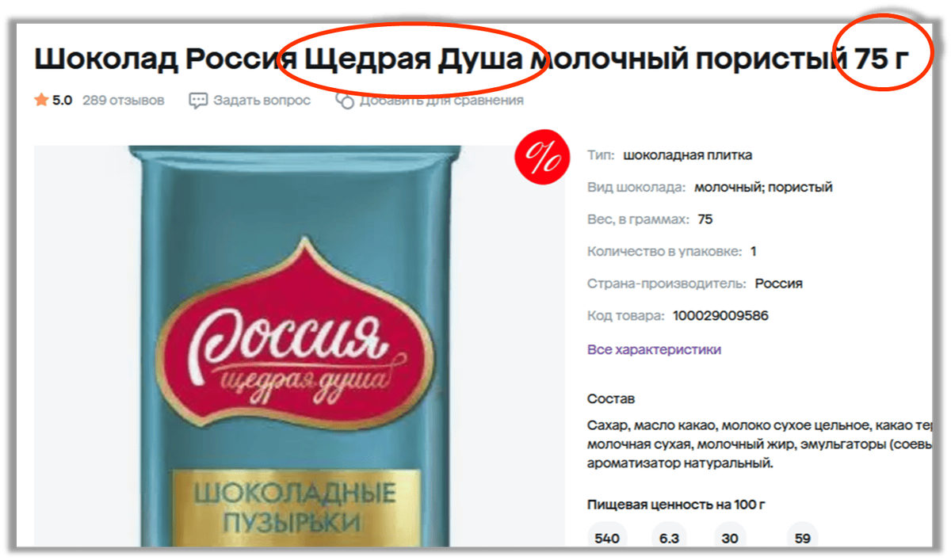Click the Пищевая ценность на 100 г heading
Screen dimensions: 951x560
point(676,505)
